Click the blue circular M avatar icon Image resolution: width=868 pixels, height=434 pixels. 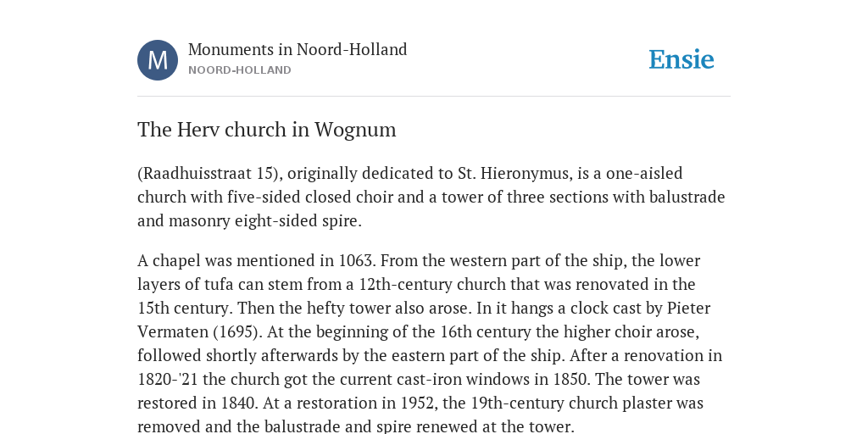pos(158,60)
